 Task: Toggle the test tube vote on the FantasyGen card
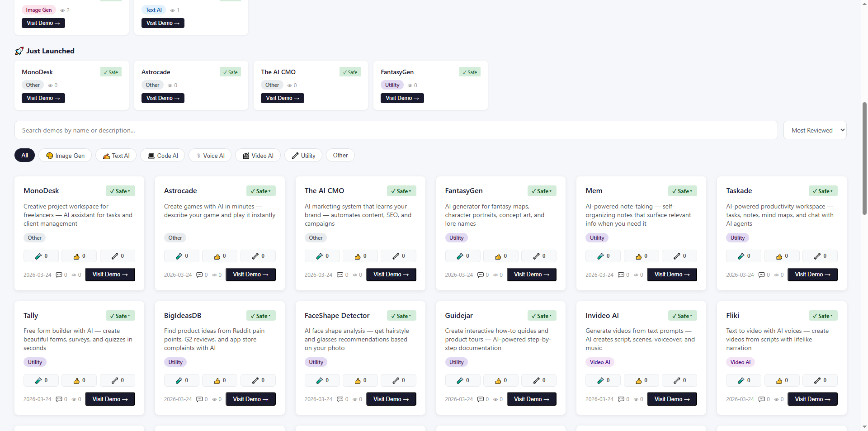tap(463, 256)
